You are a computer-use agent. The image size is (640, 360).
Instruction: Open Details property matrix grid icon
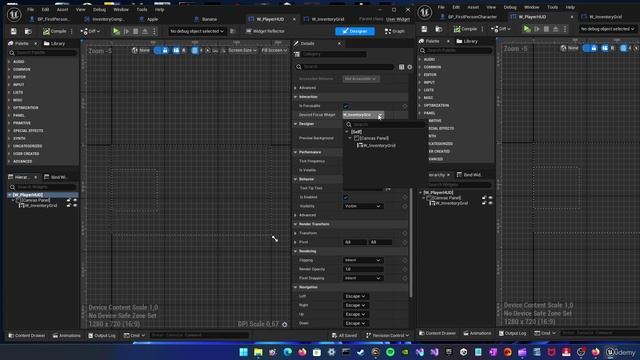[401, 67]
